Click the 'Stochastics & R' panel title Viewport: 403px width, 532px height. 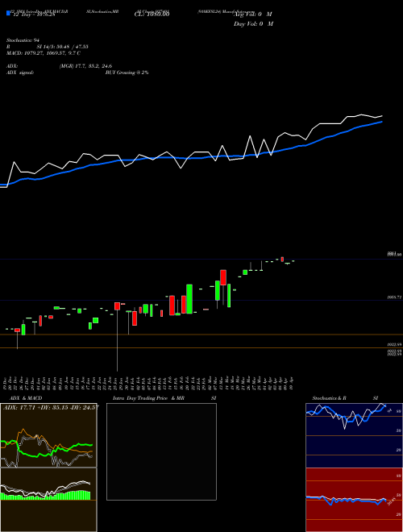[329, 398]
